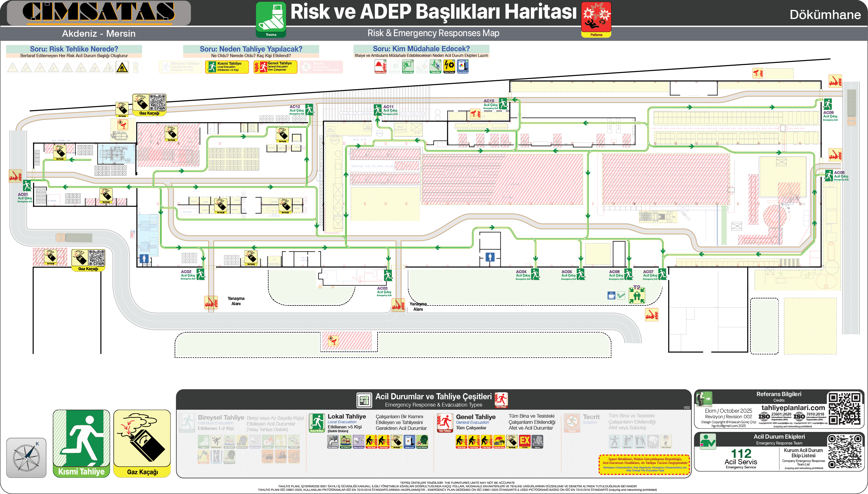Click the Referans Bilgileri QR code

[845, 409]
